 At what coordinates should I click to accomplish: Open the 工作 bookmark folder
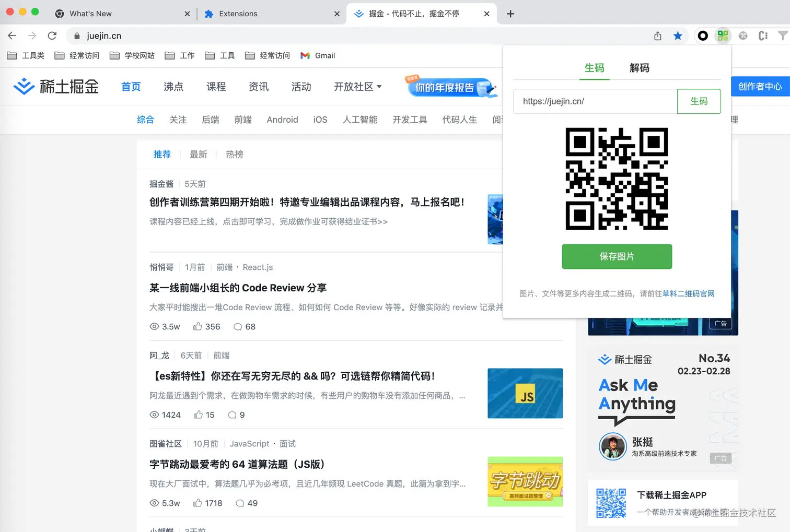[x=179, y=55]
